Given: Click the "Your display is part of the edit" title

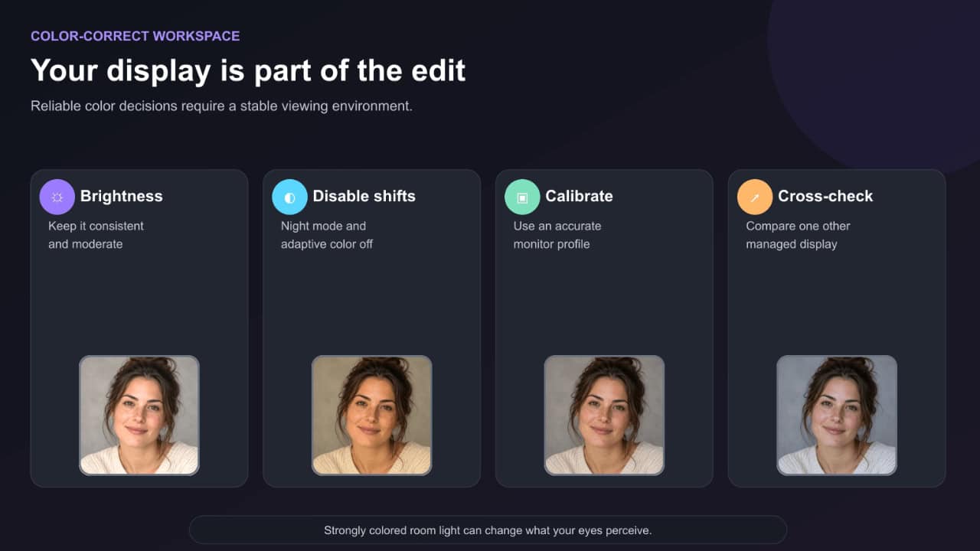Looking at the screenshot, I should (x=248, y=70).
